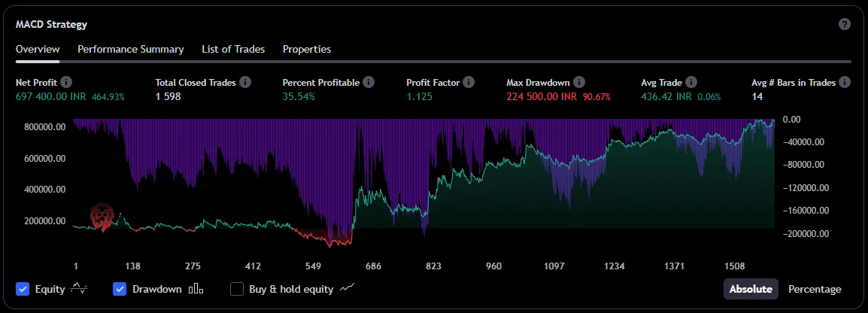The width and height of the screenshot is (868, 313).
Task: Show the Profit Factor info icon
Action: point(469,82)
